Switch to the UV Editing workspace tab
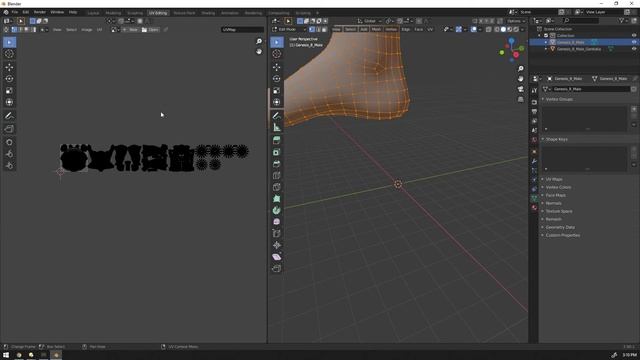Screen dimensions: 640x360 (158, 13)
